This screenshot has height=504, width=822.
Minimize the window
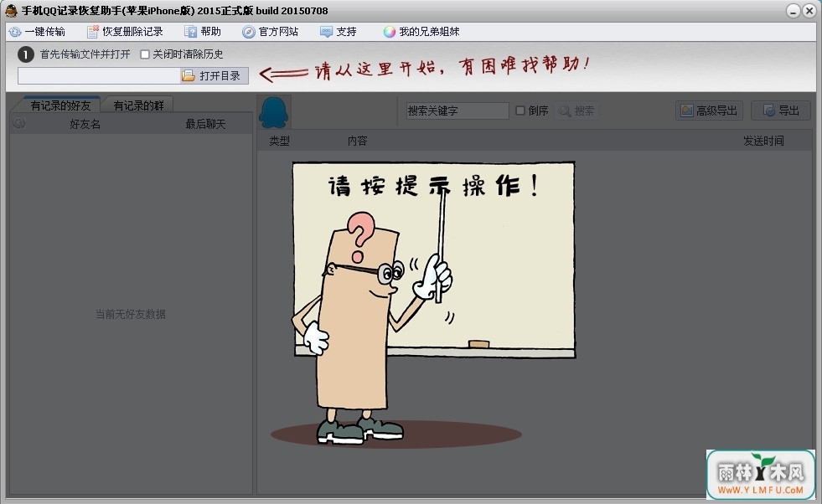click(794, 11)
